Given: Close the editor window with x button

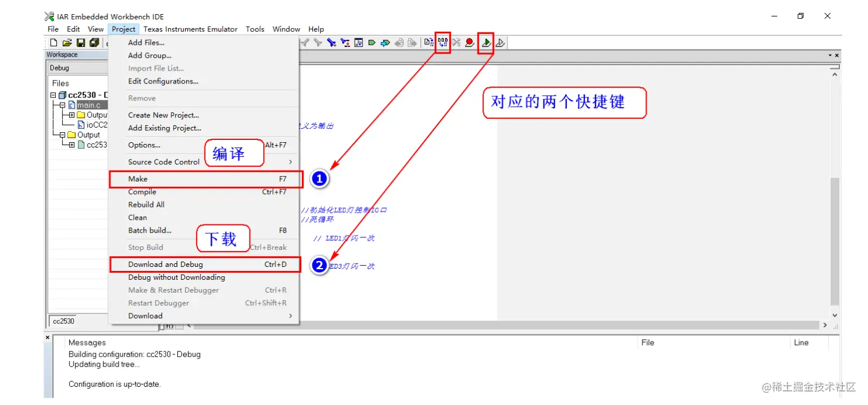Looking at the screenshot, I should pyautogui.click(x=837, y=55).
